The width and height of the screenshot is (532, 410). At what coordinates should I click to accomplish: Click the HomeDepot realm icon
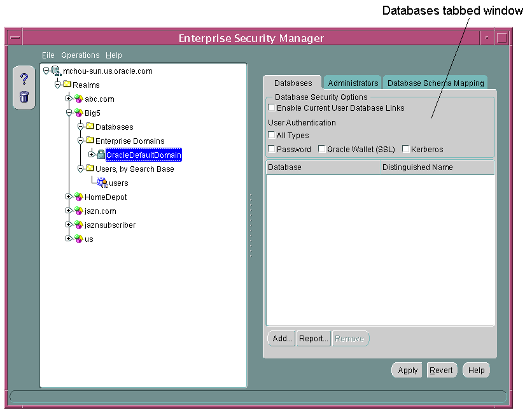[79, 197]
